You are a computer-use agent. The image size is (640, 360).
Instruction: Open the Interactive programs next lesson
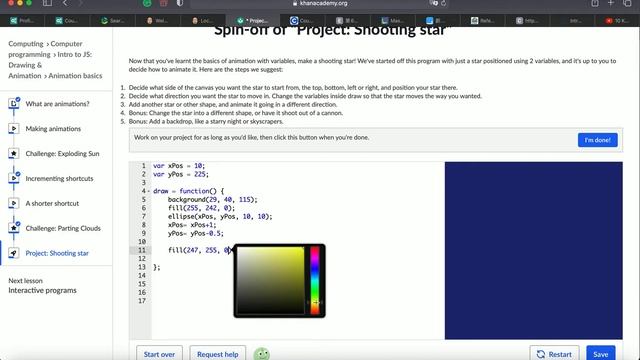(x=42, y=290)
